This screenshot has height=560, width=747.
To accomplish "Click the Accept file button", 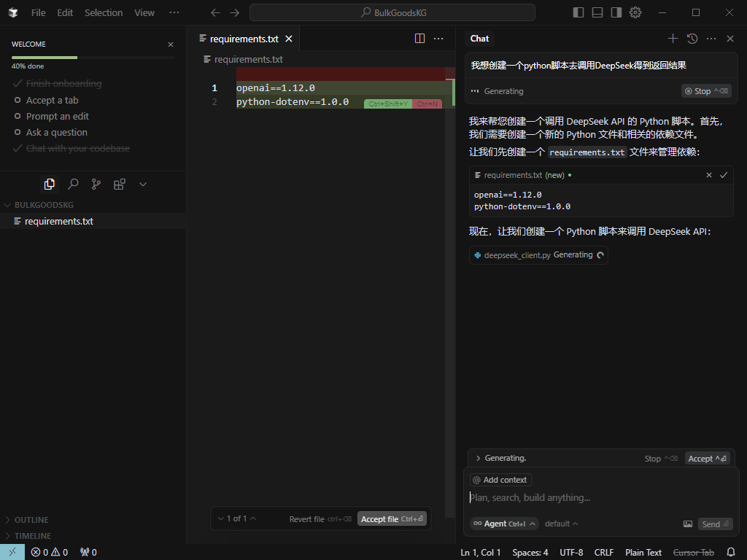I will [392, 519].
